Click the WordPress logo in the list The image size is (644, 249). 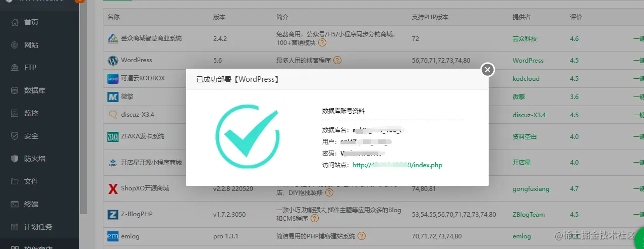(x=113, y=60)
